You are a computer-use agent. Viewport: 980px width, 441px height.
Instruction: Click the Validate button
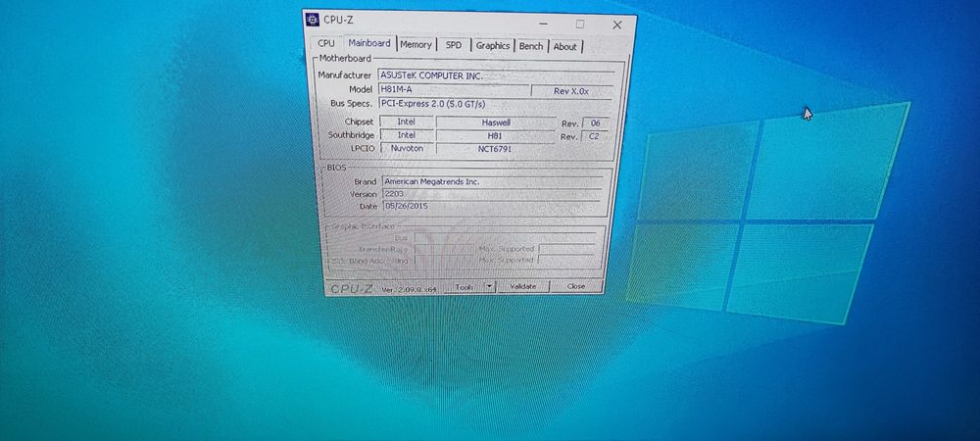[x=522, y=286]
